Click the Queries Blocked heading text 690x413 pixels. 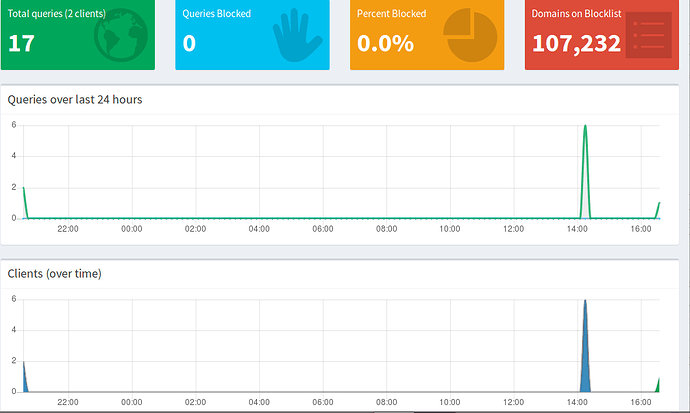(217, 14)
